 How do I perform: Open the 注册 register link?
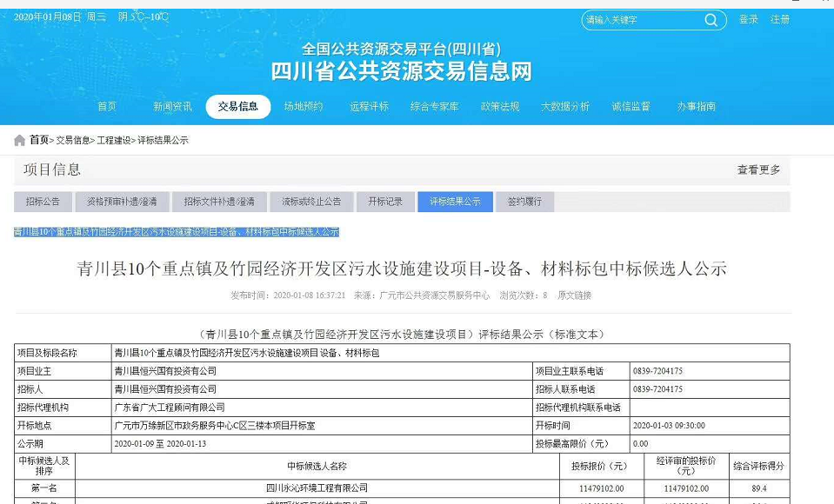780,20
